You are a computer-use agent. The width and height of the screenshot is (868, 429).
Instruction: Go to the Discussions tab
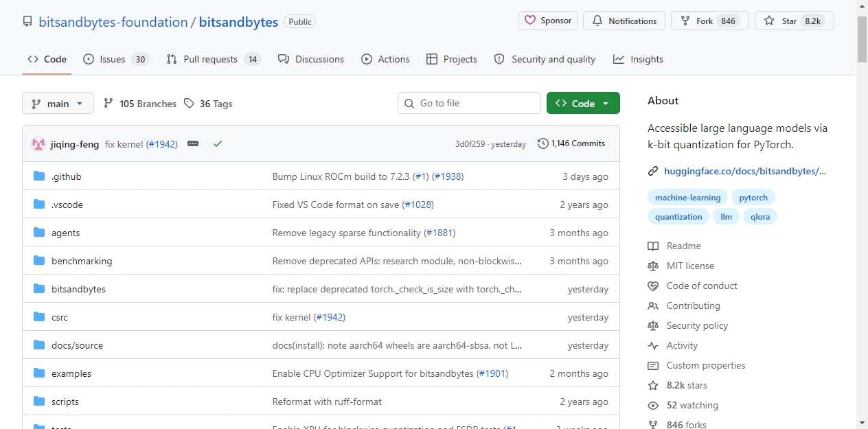311,59
